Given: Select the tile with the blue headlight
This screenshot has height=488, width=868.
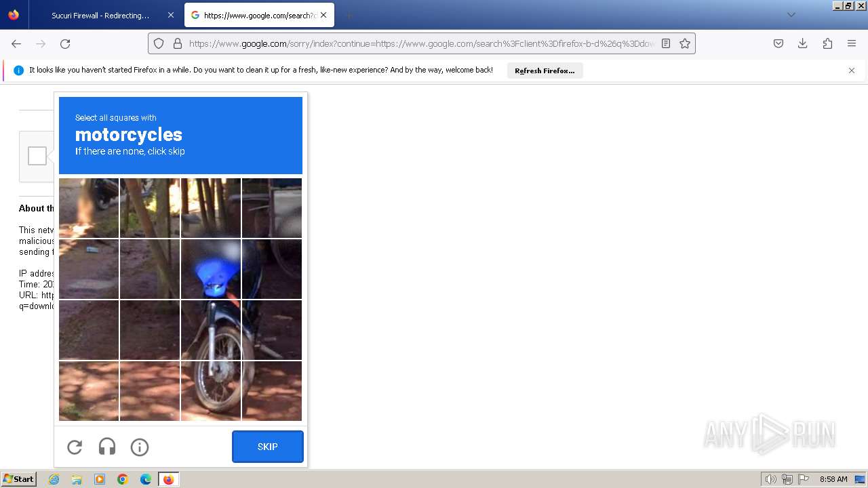Looking at the screenshot, I should pos(211,269).
